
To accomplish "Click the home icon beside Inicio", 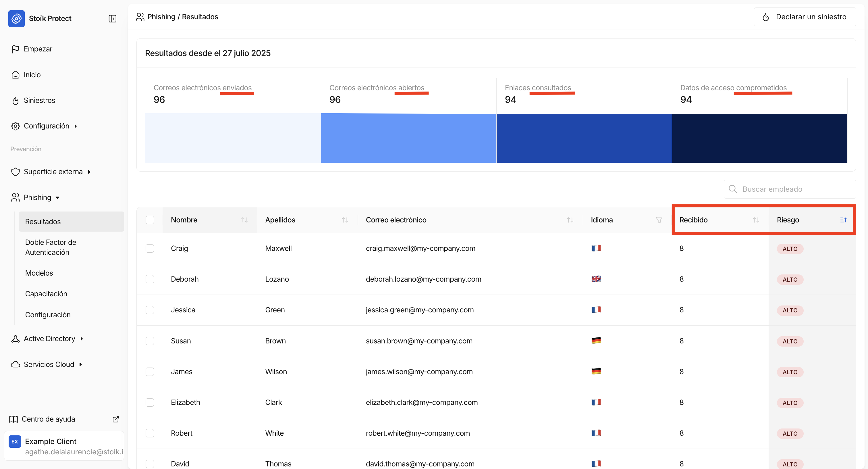I will pyautogui.click(x=15, y=75).
